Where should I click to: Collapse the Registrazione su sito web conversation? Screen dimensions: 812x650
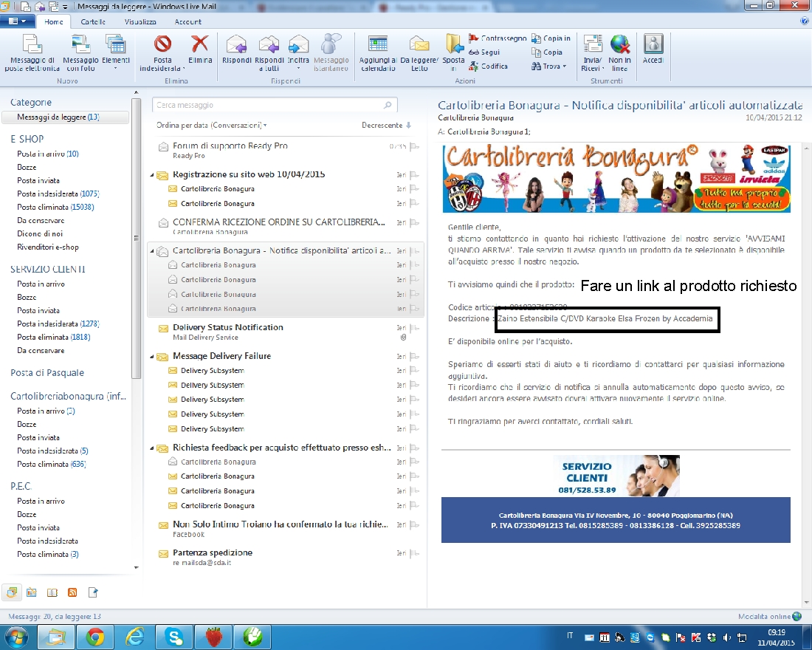click(152, 175)
